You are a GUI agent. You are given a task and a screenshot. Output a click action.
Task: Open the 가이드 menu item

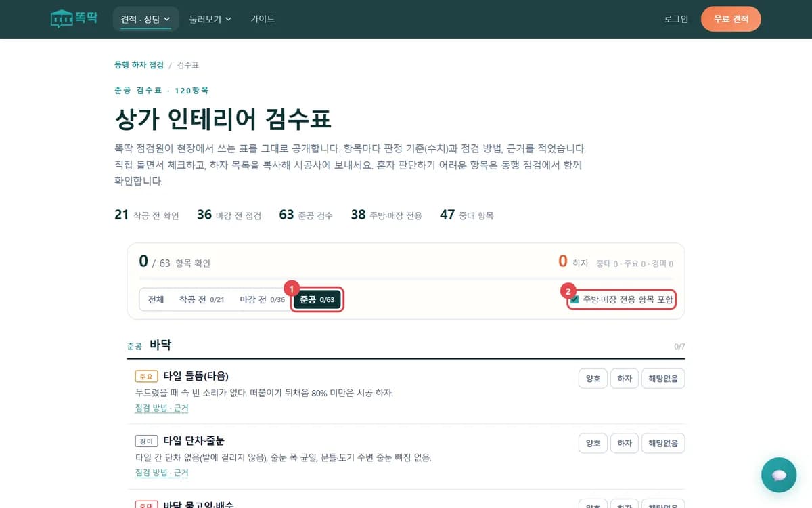click(263, 19)
